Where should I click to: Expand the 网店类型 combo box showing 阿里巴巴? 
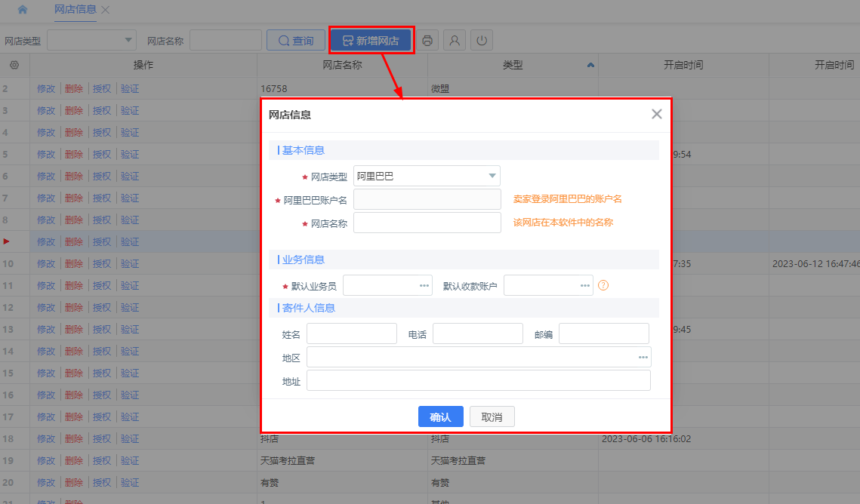pos(427,176)
